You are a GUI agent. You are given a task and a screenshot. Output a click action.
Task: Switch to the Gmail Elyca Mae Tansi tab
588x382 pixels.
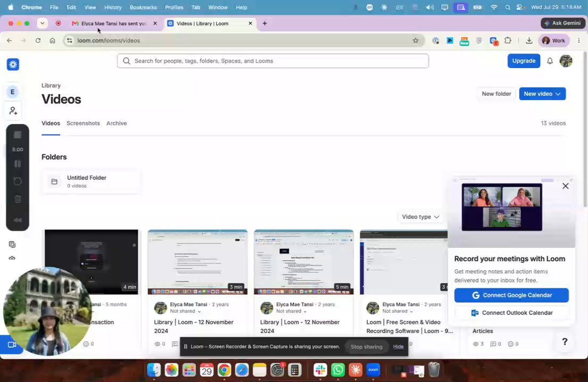pyautogui.click(x=114, y=23)
